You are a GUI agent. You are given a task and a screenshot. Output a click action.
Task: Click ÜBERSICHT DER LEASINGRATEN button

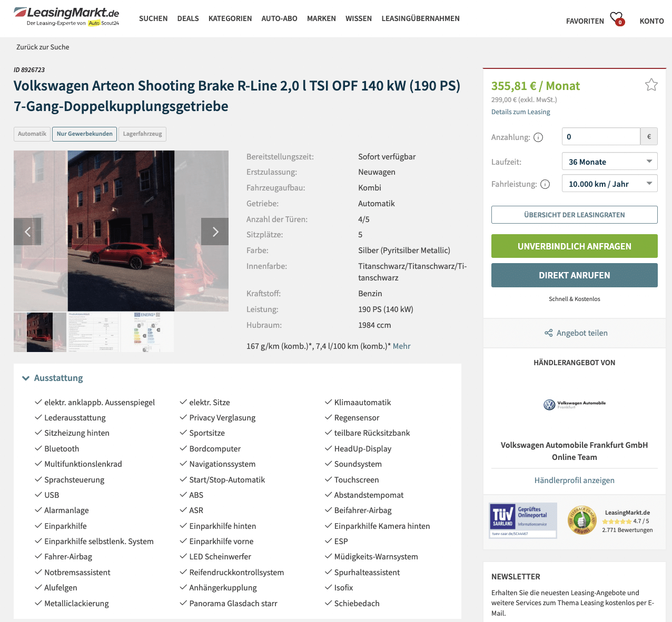(575, 215)
